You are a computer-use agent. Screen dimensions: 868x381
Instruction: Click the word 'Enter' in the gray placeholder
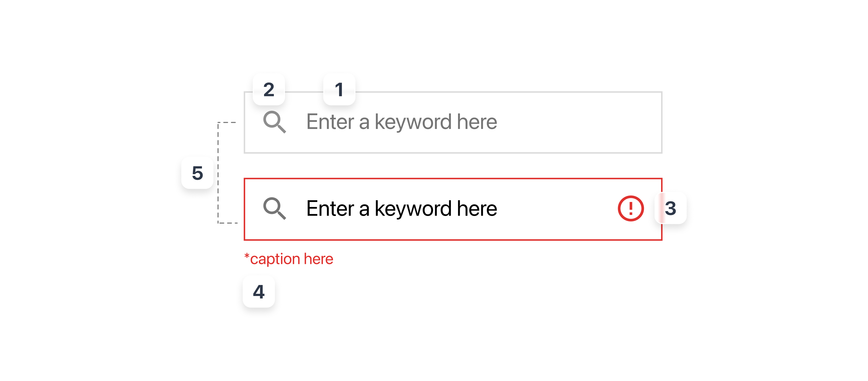click(330, 122)
